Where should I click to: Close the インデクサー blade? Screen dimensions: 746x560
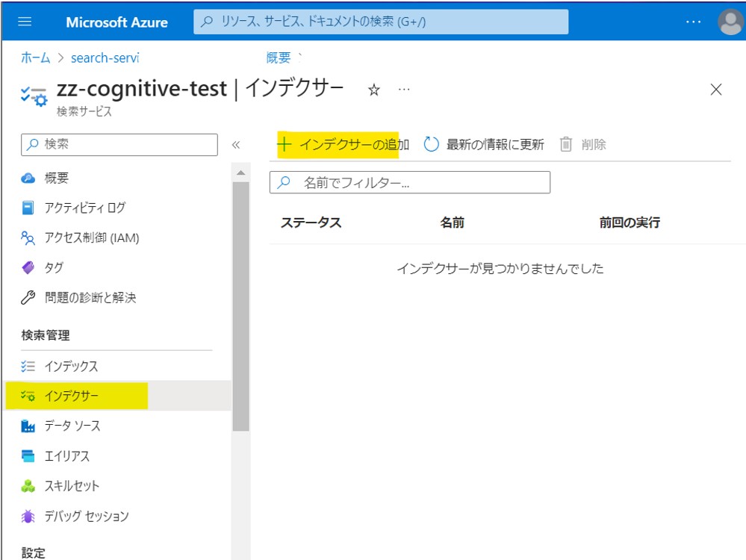pos(715,90)
